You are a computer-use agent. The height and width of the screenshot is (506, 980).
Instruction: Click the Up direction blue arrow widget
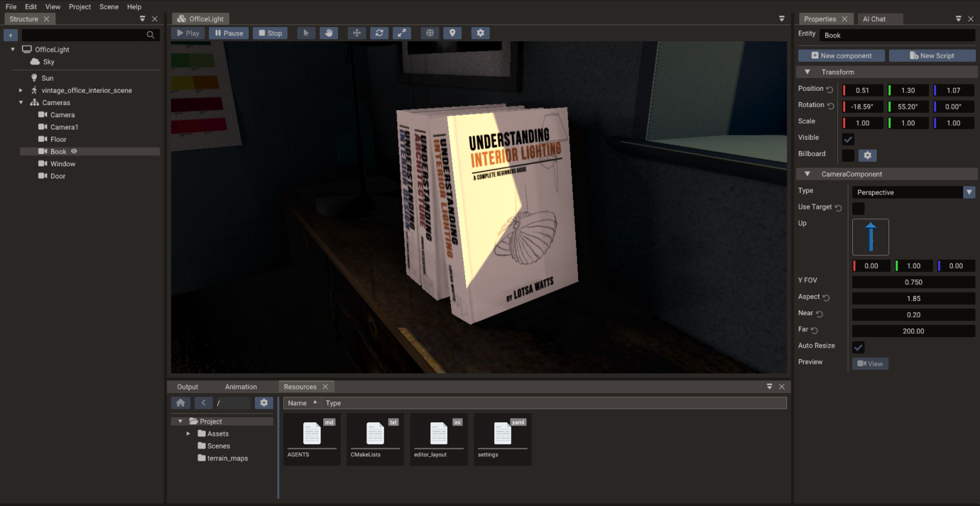pyautogui.click(x=870, y=237)
